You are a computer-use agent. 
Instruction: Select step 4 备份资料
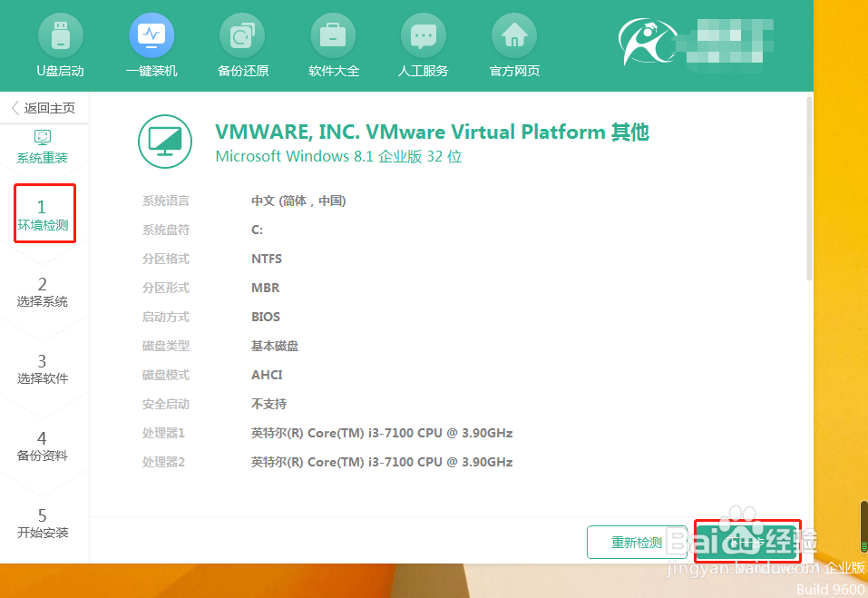click(x=43, y=446)
